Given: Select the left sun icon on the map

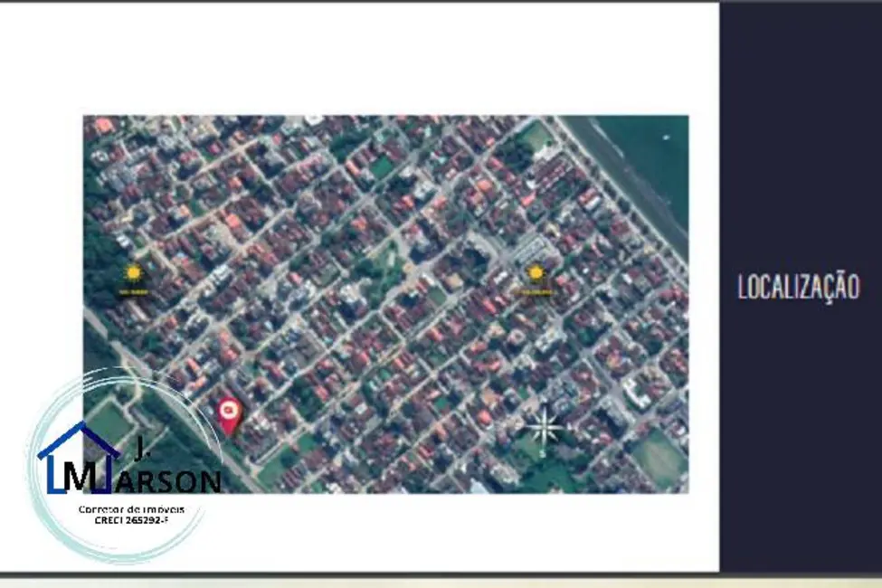Looking at the screenshot, I should point(134,273).
